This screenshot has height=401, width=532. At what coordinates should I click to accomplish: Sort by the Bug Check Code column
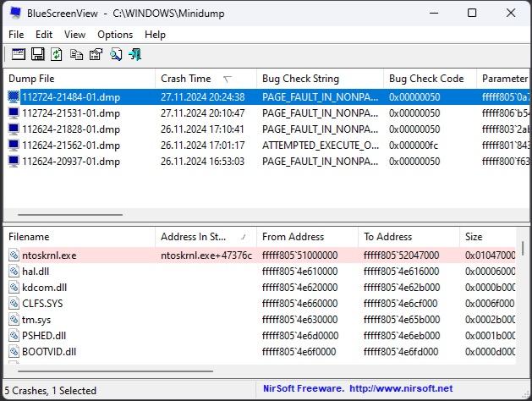[x=430, y=79]
